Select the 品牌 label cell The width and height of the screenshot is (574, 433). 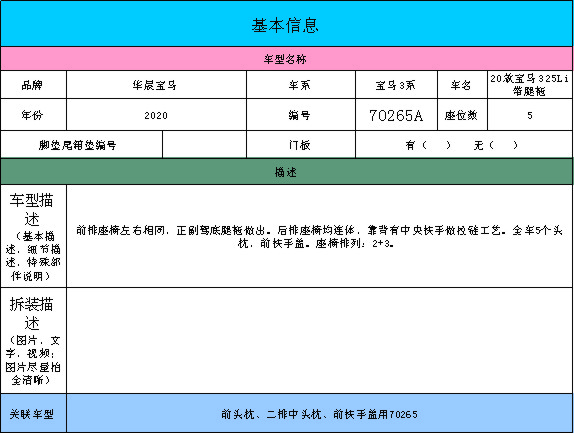[33, 85]
